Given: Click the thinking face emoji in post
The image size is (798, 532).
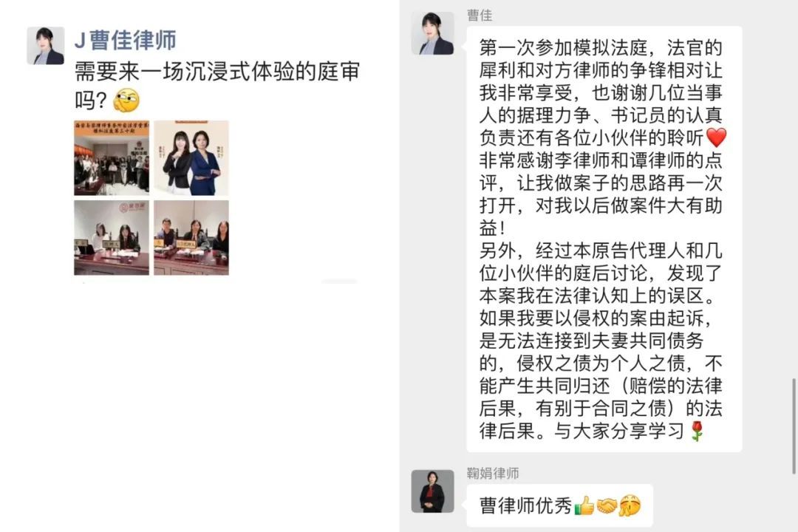Looking at the screenshot, I should (x=126, y=100).
